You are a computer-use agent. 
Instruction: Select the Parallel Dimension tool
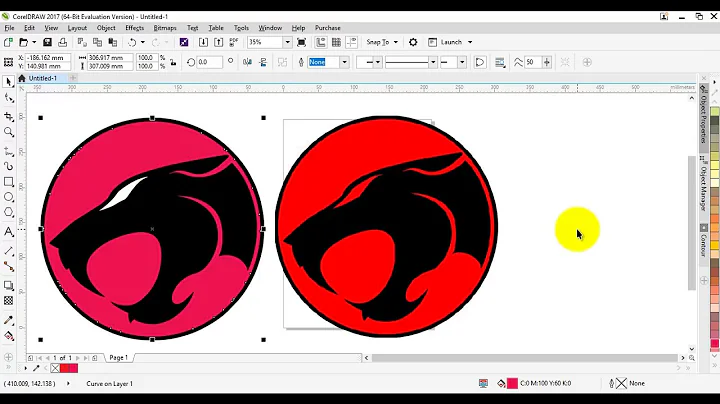click(x=8, y=251)
